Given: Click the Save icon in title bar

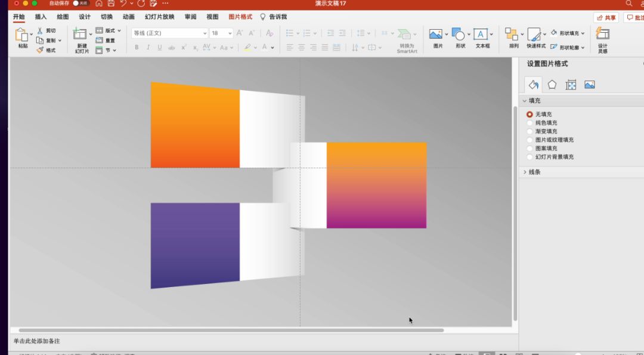Looking at the screenshot, I should tap(111, 4).
